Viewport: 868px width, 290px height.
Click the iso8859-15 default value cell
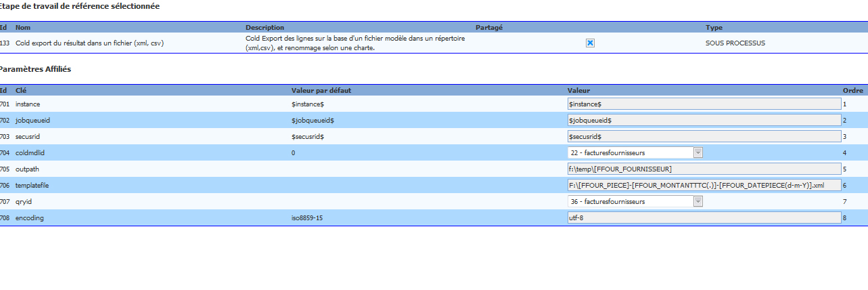point(309,217)
